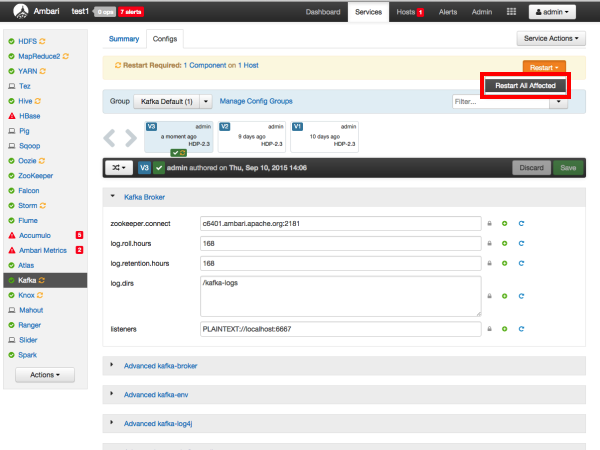The image size is (600, 450).
Task: Click the green override icon for log.retention.hours
Action: pos(504,263)
